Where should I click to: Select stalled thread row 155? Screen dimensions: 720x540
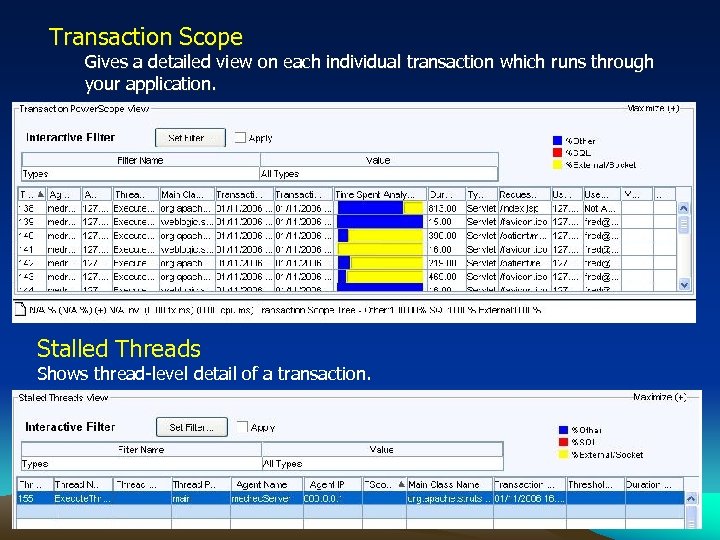click(x=350, y=498)
